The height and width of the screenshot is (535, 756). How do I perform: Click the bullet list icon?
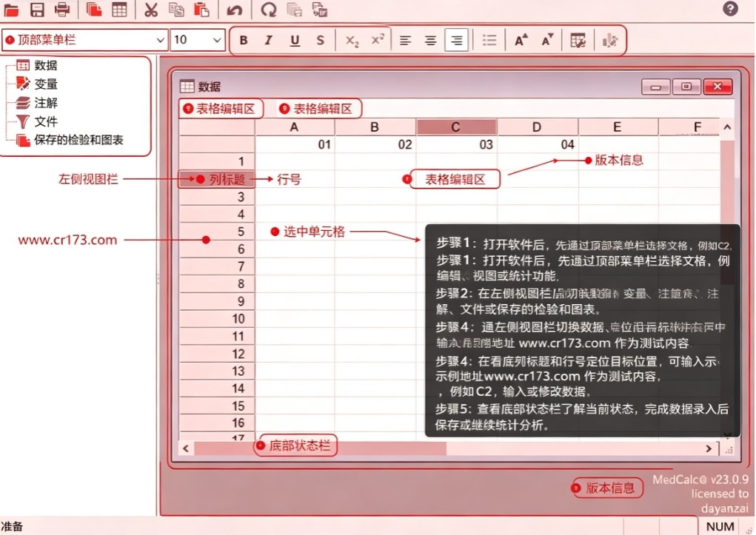pyautogui.click(x=489, y=41)
